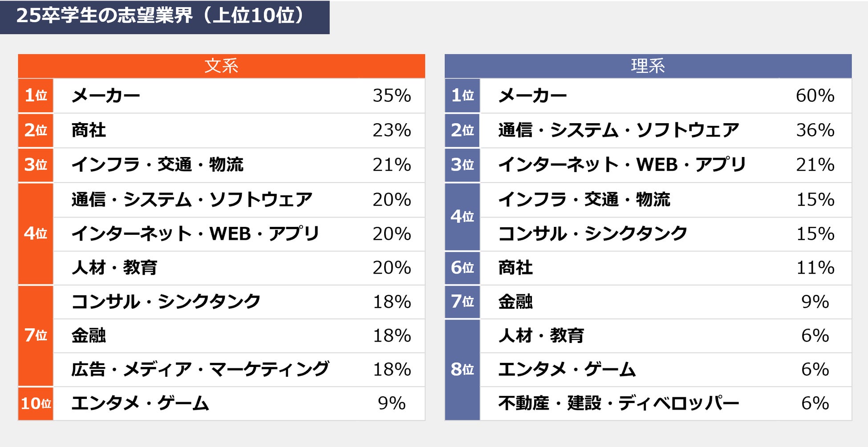Click the 36% value in 理系 table
The height and width of the screenshot is (447, 868).
coord(815,130)
